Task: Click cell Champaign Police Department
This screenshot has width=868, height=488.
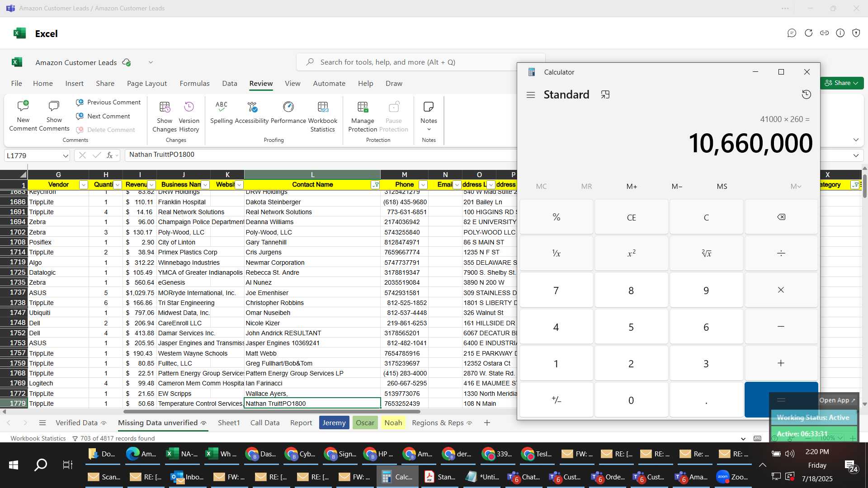Action: [x=201, y=222]
